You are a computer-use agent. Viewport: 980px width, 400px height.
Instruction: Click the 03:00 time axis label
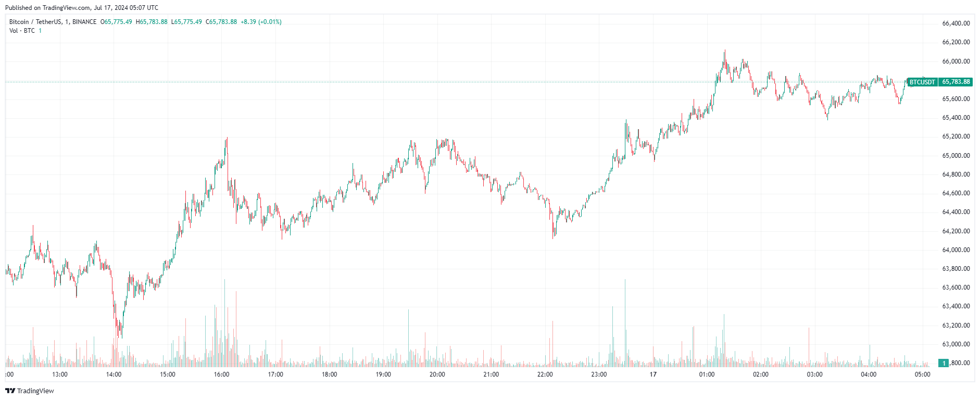coord(815,374)
